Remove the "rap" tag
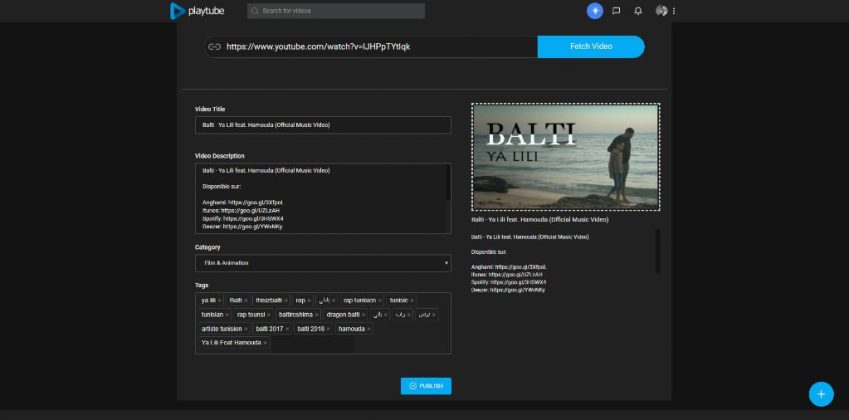 tap(309, 300)
